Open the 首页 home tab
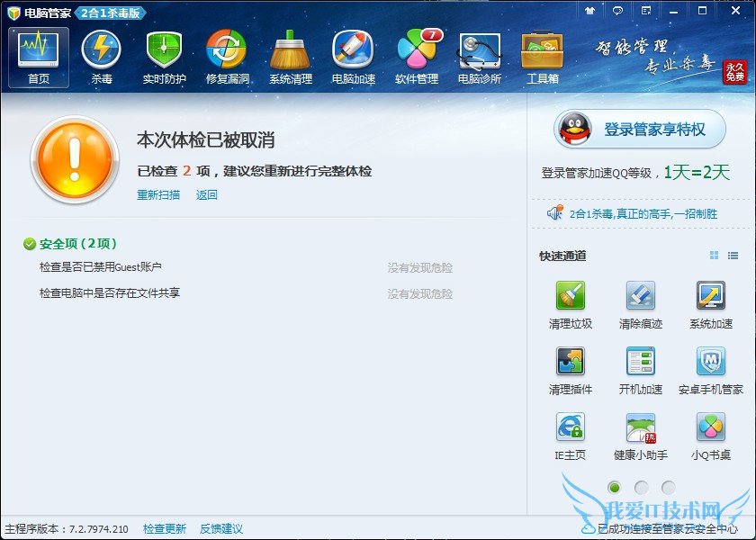The width and height of the screenshot is (756, 540). 39,58
